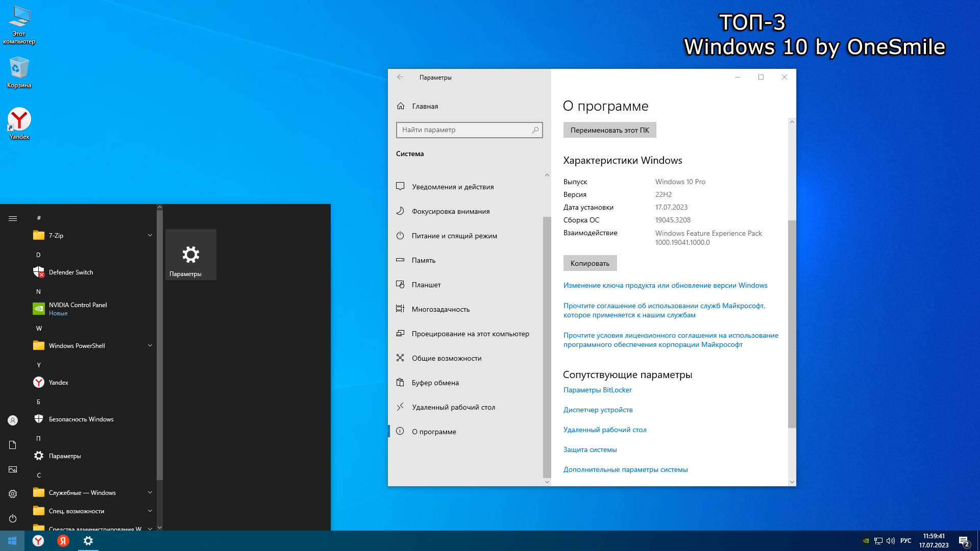This screenshot has height=551, width=980.
Task: Open the Yandex browser taskbar icon
Action: (x=38, y=541)
